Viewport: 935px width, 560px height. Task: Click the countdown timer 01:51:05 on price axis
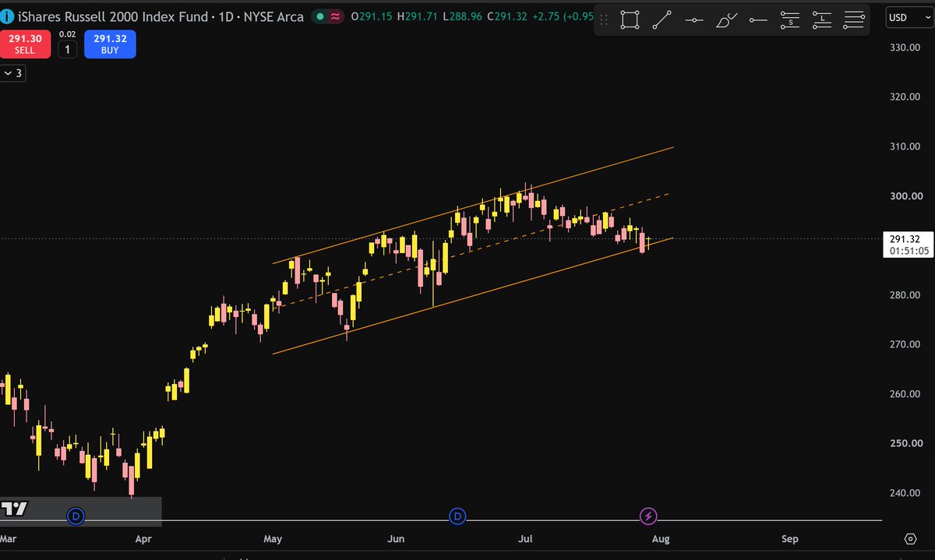(908, 251)
